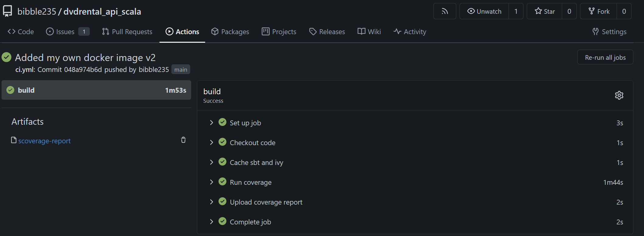Select the build job in sidebar

click(x=96, y=90)
